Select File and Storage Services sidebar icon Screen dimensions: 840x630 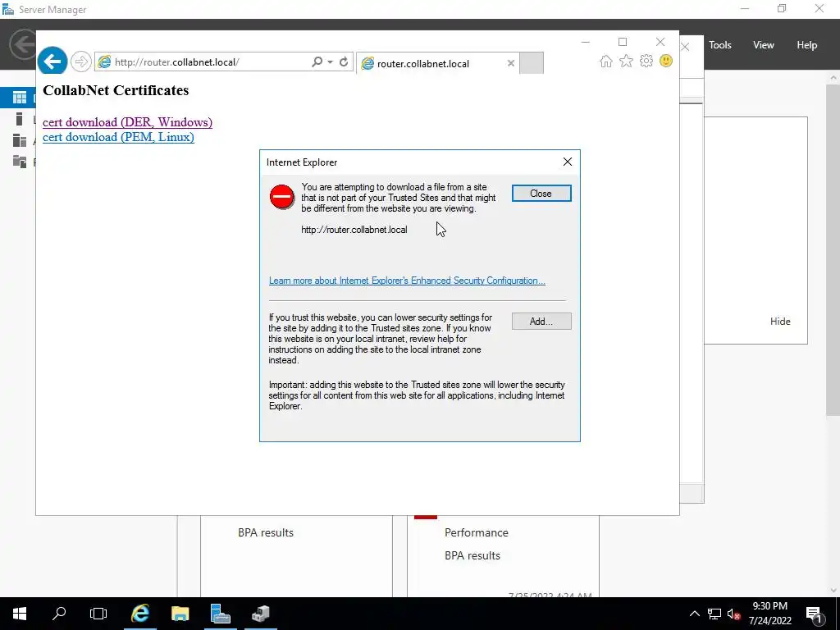[20, 162]
